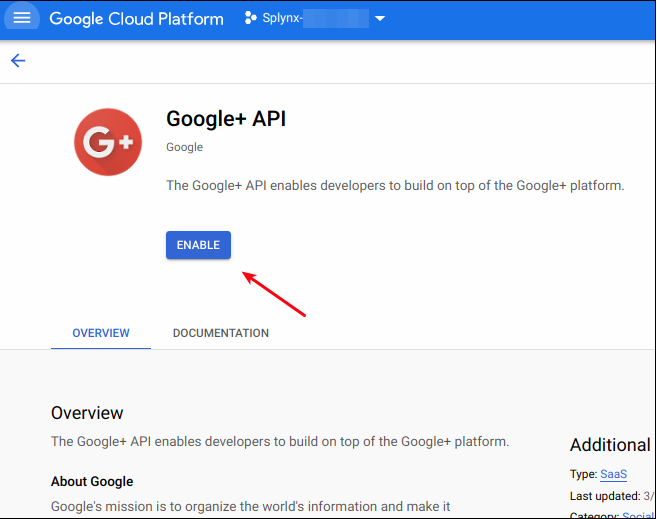
Task: Click the Google vendor name under title
Action: point(184,147)
